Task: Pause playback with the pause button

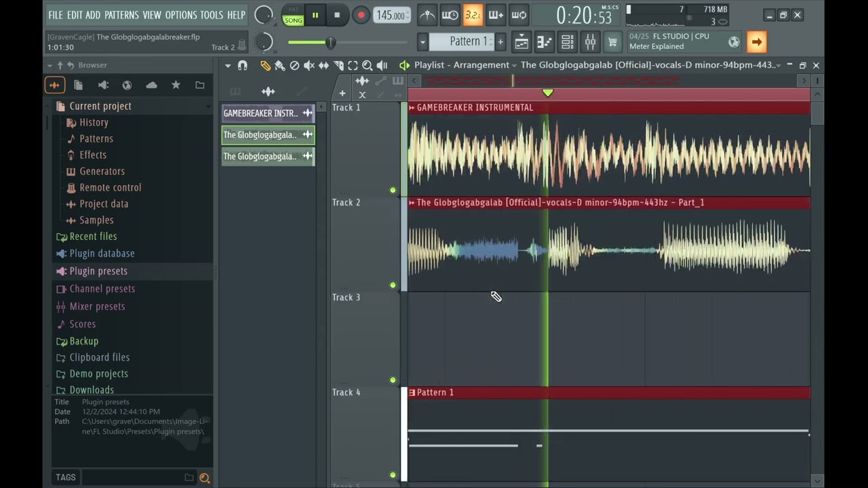Action: click(315, 15)
